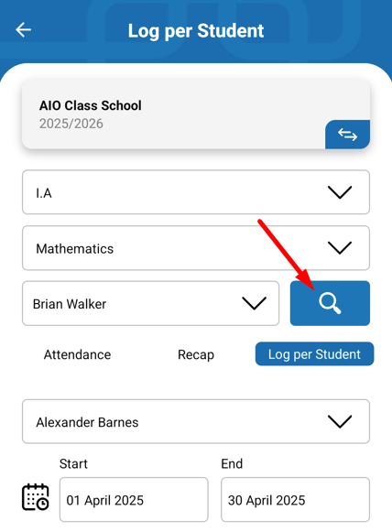Expand the Brian Walker dropdown
Screen dimensions: 392x532
click(x=151, y=303)
